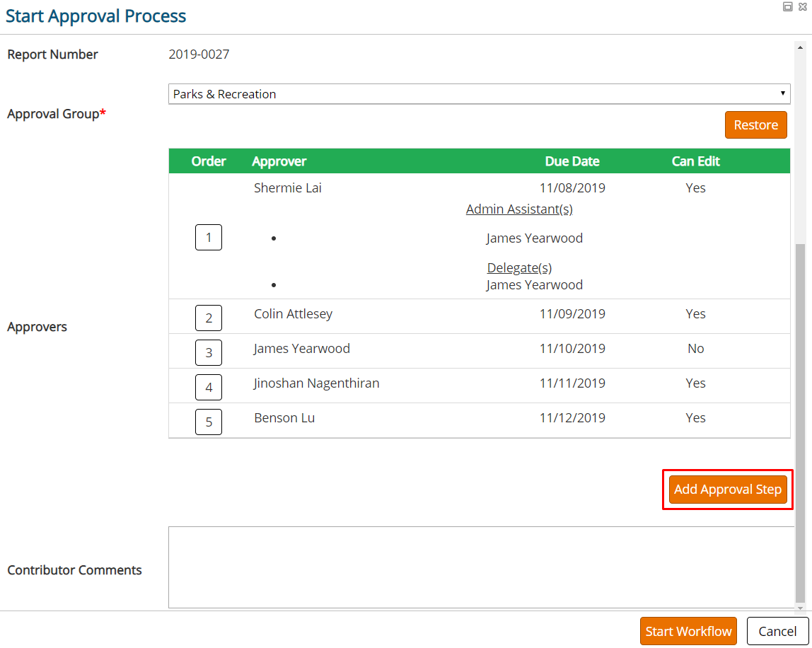Select order box 2 for Colin Attlesey
The width and height of the screenshot is (812, 648).
(x=209, y=318)
